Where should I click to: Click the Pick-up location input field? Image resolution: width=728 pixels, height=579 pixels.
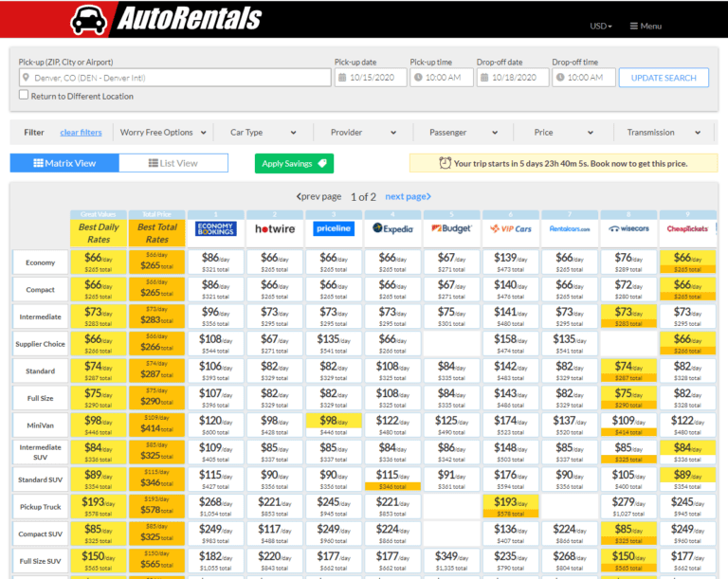(175, 78)
